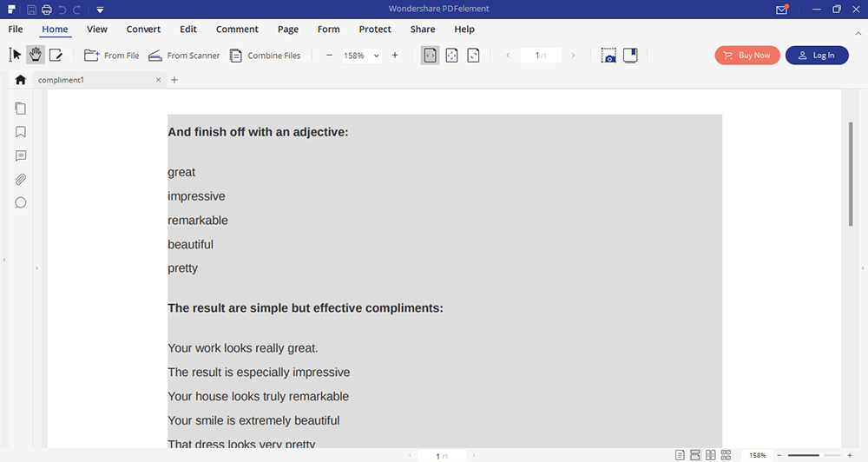Open the search panel in sidebar
This screenshot has width=868, height=462.
[21, 202]
